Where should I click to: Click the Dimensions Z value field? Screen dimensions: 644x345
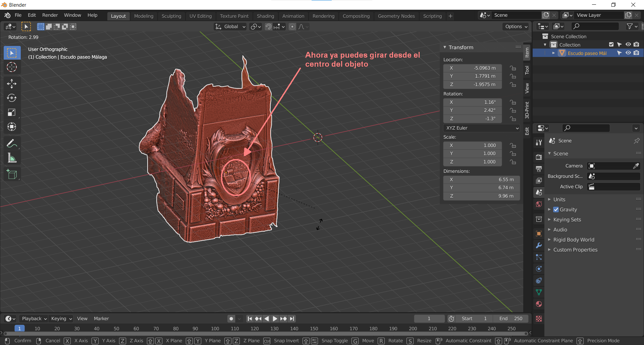pos(482,196)
